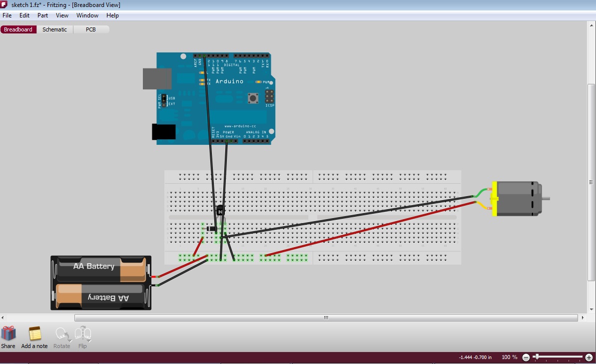Click the Flip tool icon
Viewport: 596px width, 364px height.
pos(82,333)
